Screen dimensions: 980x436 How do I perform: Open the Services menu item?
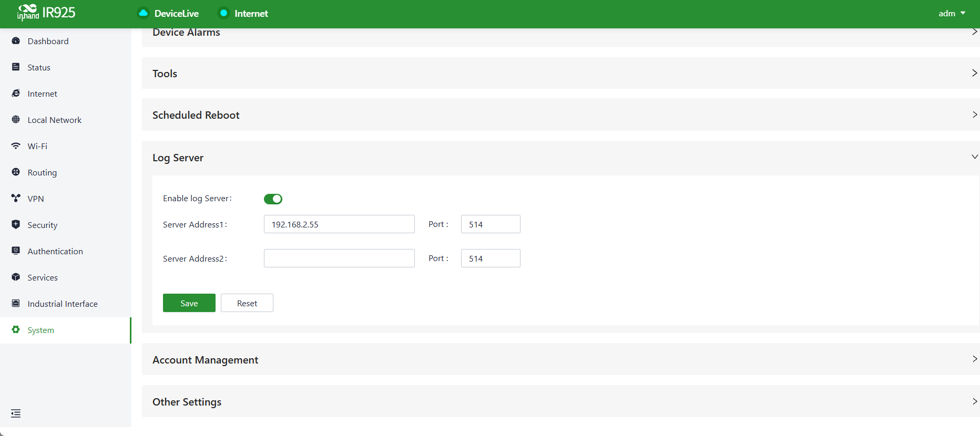(x=66, y=277)
